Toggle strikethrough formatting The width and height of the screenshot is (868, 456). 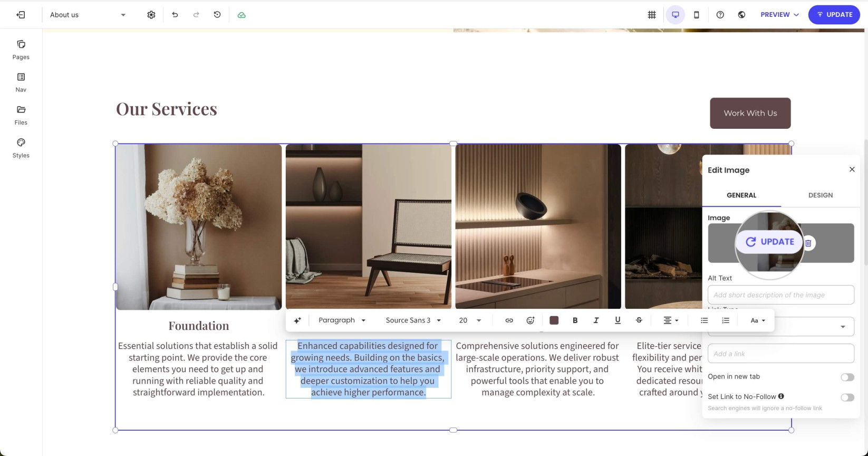[639, 320]
